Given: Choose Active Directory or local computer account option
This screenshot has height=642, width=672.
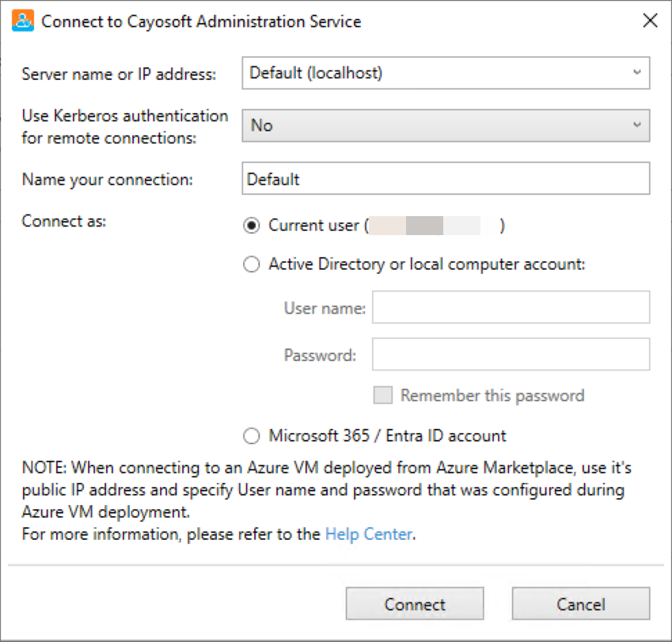Looking at the screenshot, I should pos(252,264).
